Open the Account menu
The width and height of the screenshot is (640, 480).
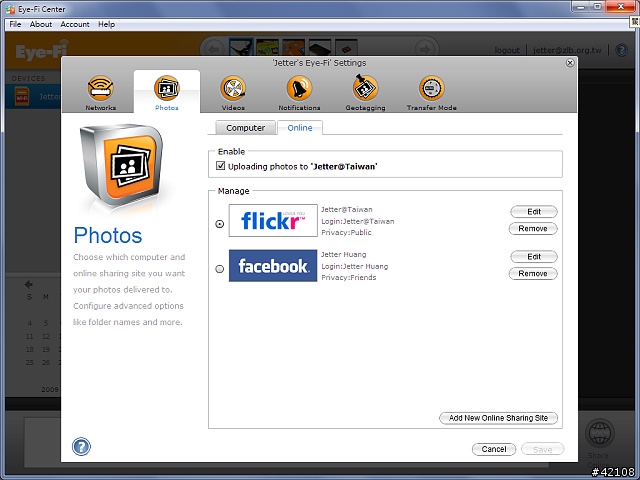coord(75,24)
